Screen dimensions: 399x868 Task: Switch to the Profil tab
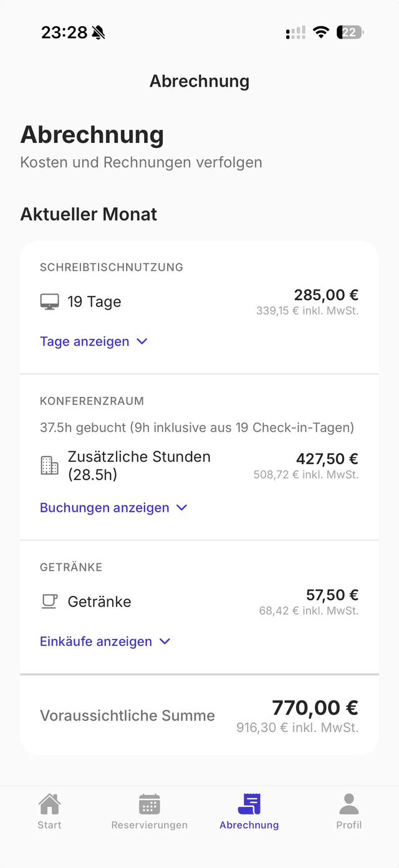[349, 811]
